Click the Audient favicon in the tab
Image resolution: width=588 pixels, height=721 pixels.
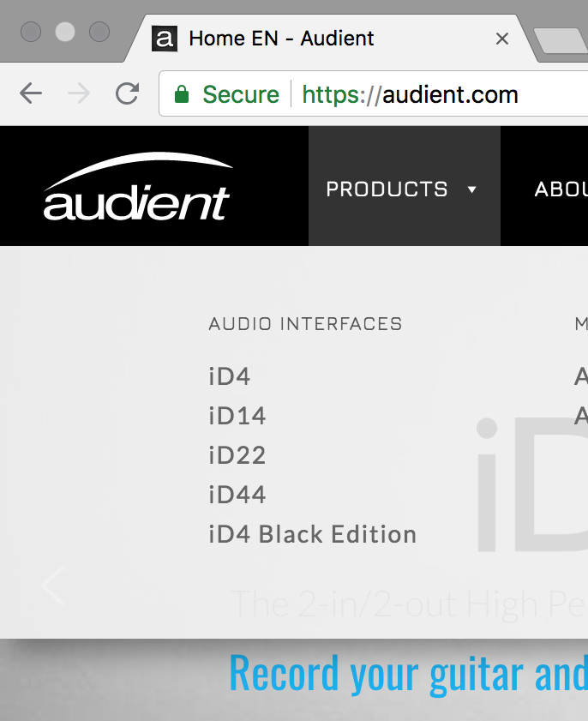tap(165, 39)
